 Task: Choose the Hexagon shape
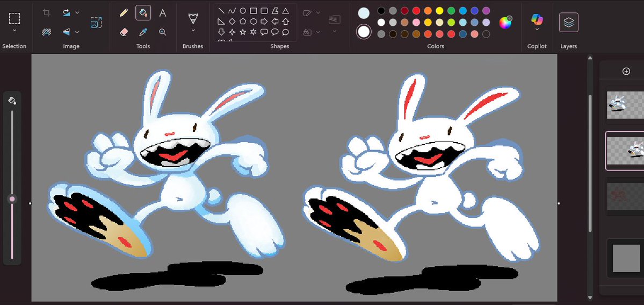click(254, 22)
